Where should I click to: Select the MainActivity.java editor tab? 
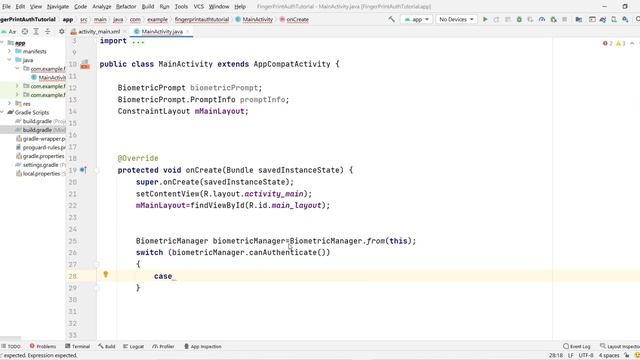(162, 31)
